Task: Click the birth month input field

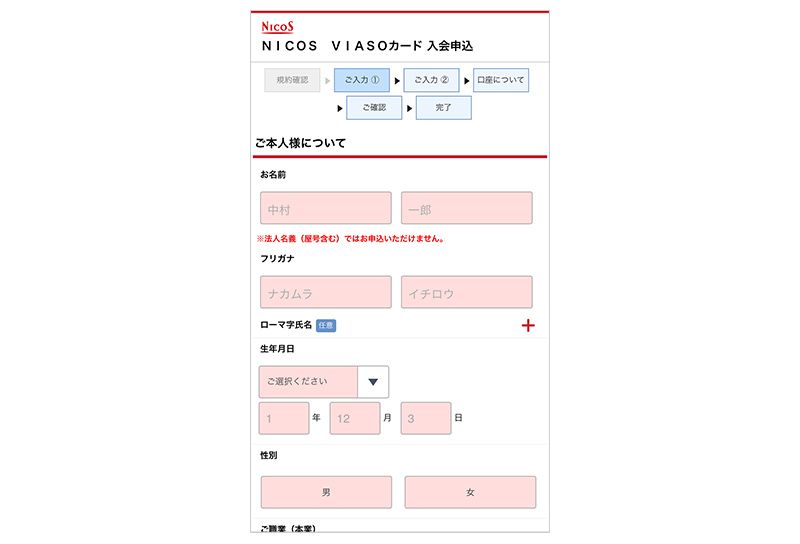Action: coord(355,418)
